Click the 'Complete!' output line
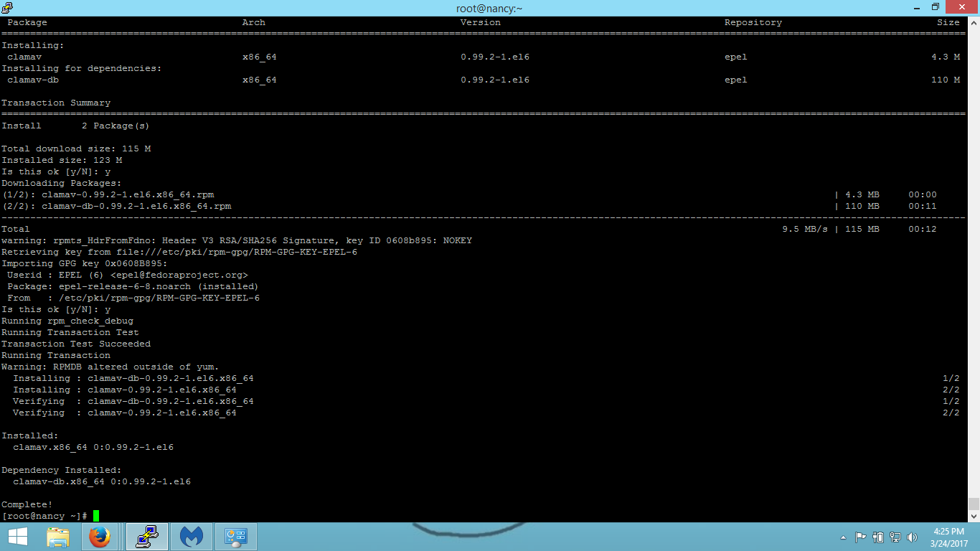 tap(27, 504)
